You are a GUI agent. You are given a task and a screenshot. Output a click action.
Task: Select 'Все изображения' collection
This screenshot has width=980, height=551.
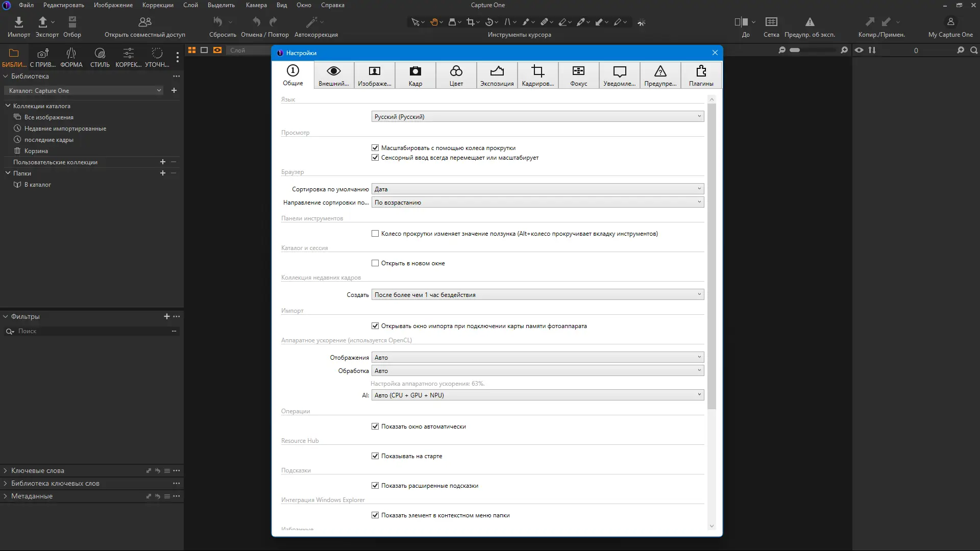48,117
